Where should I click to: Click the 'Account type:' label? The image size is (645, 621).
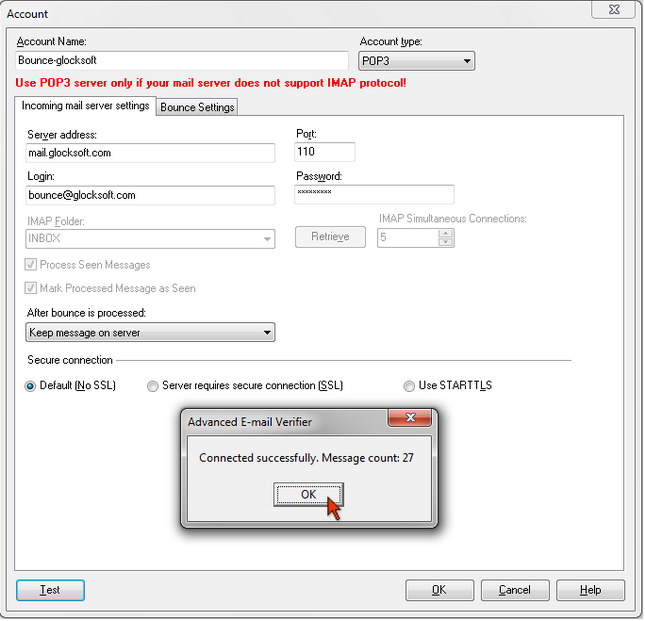coord(391,42)
